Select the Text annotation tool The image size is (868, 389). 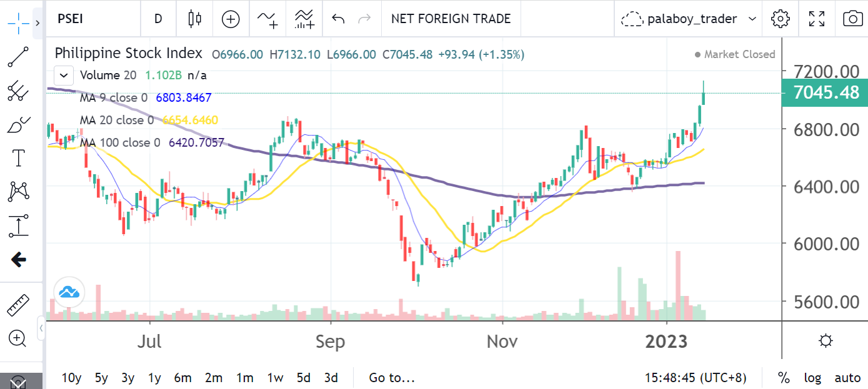pos(17,158)
